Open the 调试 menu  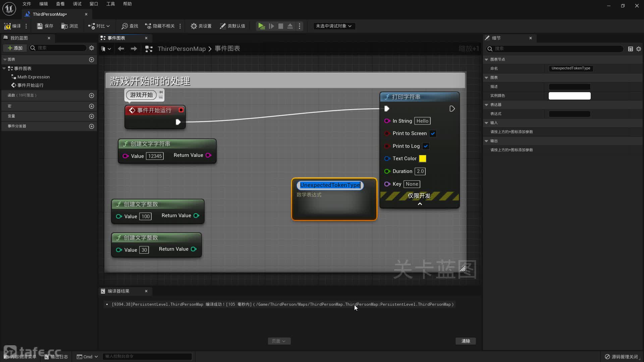77,4
